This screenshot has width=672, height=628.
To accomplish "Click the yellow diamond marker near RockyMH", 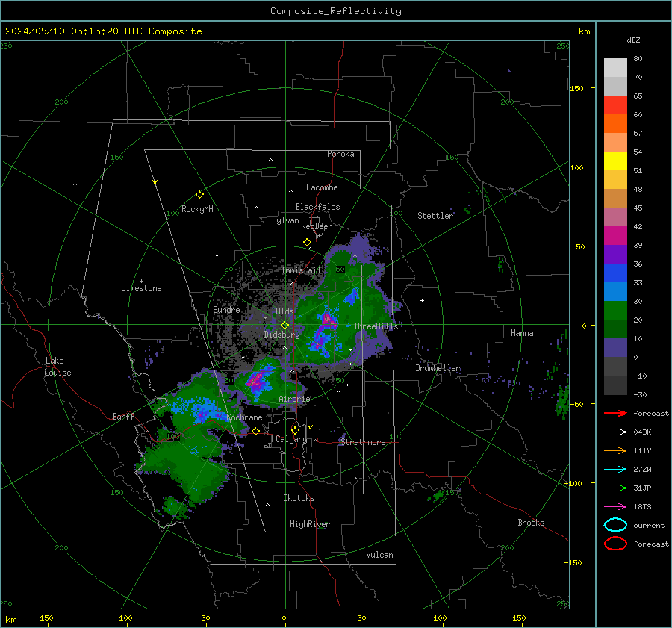I will 199,195.
